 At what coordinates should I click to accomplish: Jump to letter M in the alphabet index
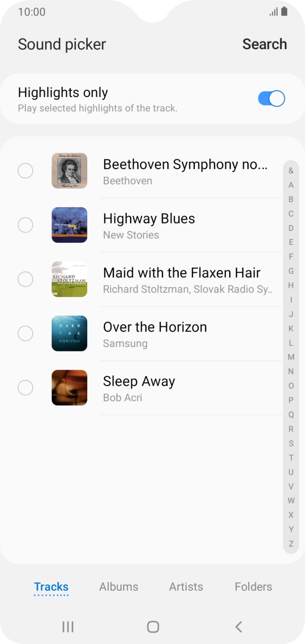click(x=290, y=356)
